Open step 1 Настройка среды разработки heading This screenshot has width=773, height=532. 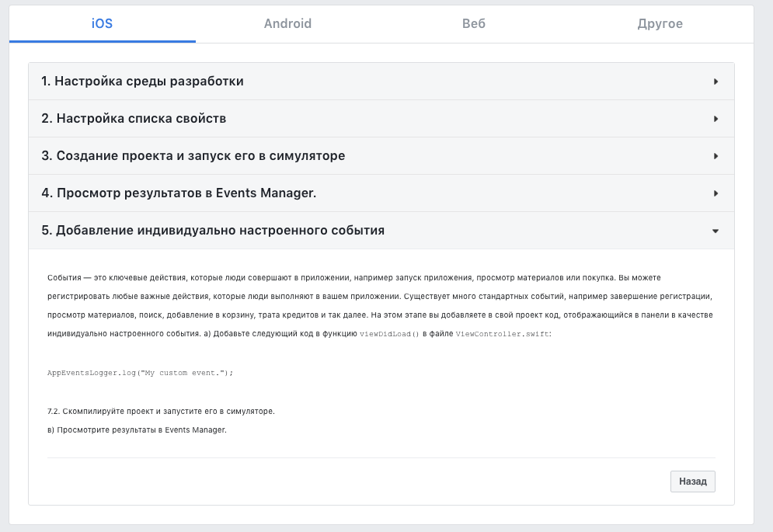(142, 82)
